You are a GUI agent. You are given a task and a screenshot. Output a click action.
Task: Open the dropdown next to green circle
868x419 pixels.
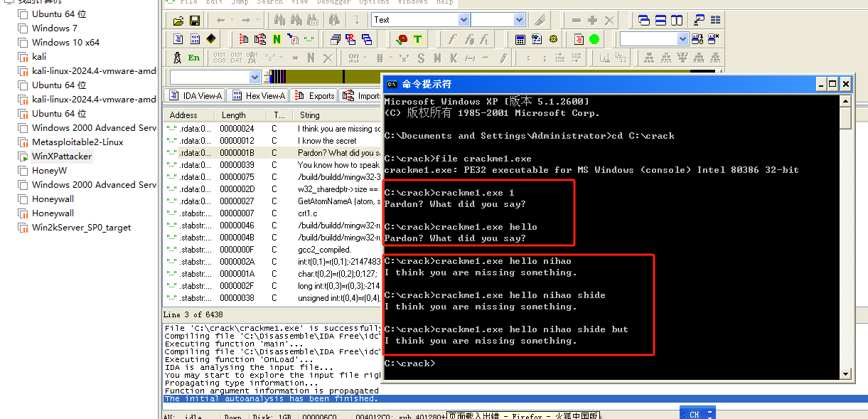click(x=682, y=39)
